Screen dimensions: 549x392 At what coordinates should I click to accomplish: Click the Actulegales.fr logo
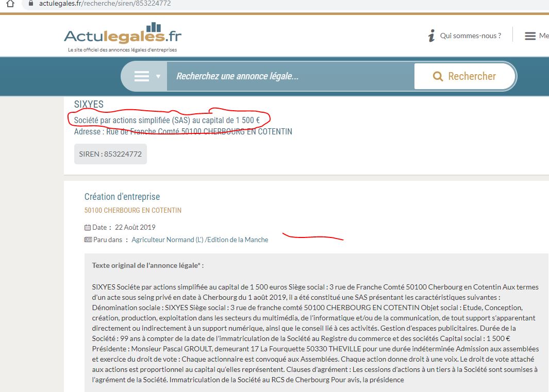click(x=123, y=33)
